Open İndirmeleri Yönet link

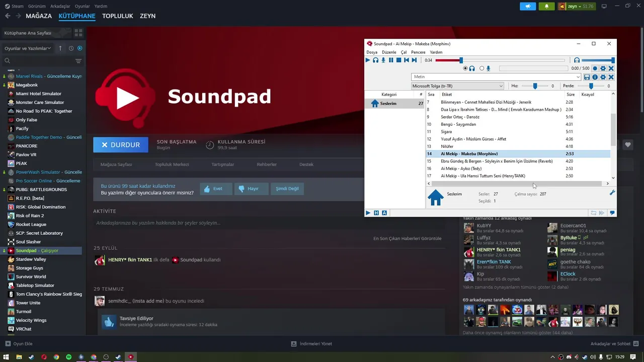311,344
